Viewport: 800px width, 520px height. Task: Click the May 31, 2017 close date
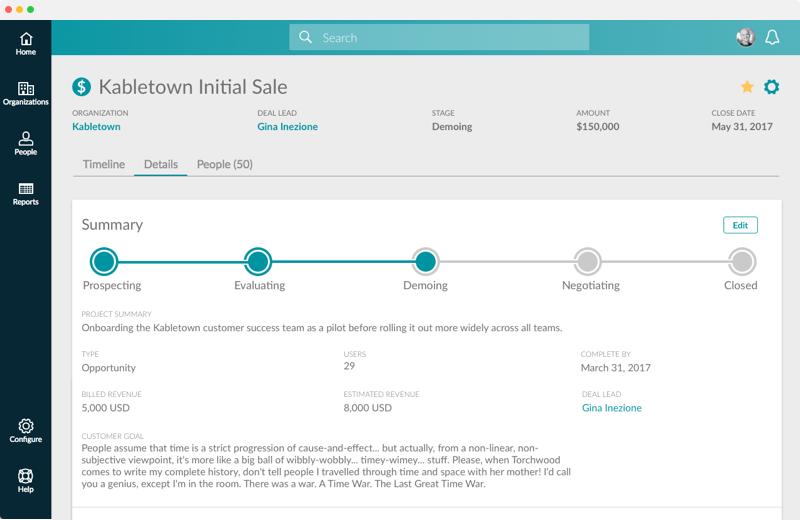[x=742, y=127]
